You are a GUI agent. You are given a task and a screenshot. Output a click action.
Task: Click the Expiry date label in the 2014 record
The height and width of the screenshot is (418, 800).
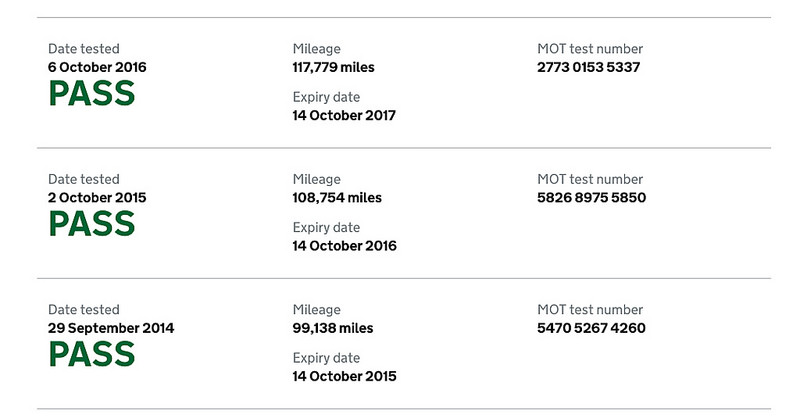(326, 358)
